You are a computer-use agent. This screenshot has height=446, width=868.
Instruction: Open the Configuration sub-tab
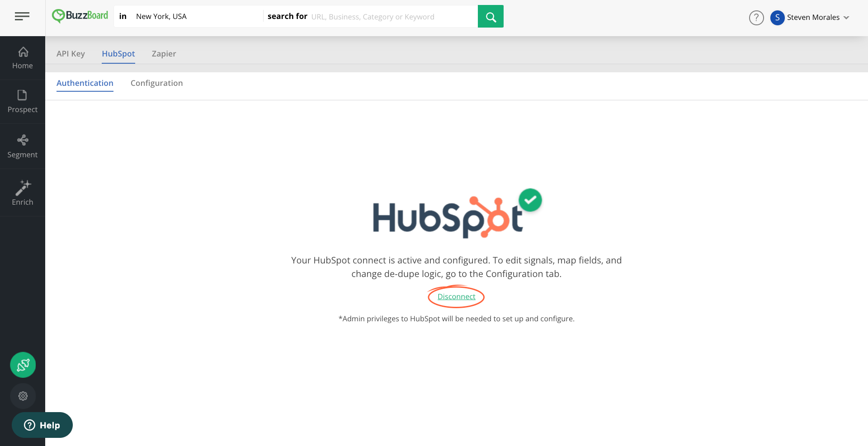click(157, 83)
